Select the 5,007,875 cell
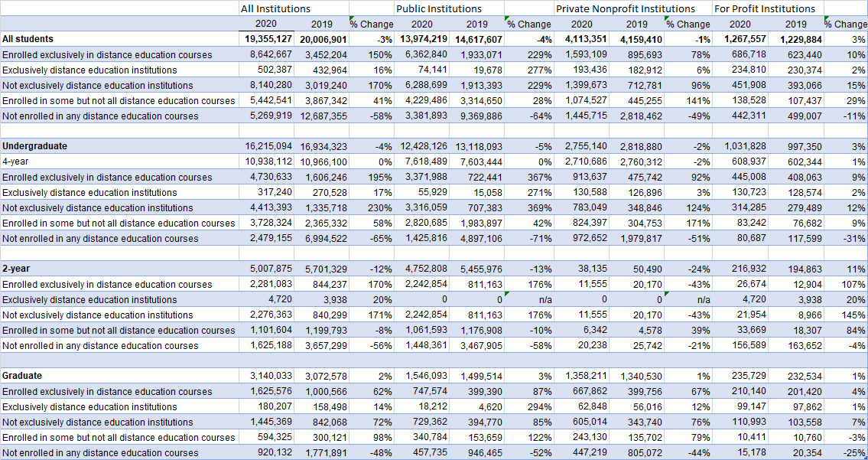 point(266,269)
